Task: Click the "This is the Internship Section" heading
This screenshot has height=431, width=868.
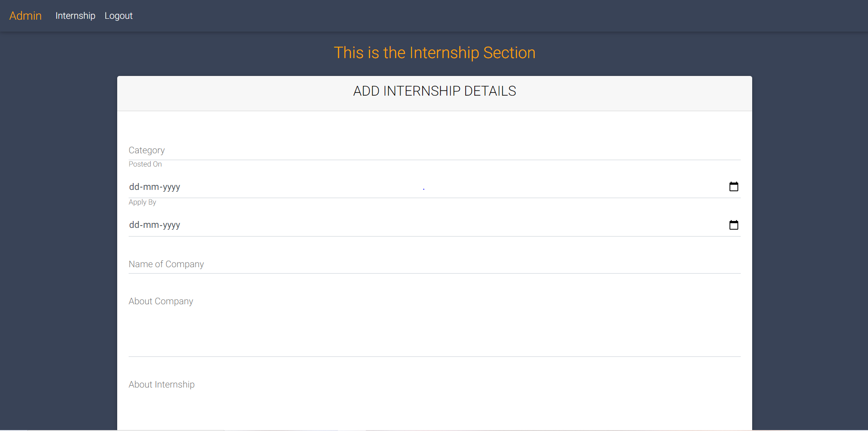Action: click(x=434, y=53)
